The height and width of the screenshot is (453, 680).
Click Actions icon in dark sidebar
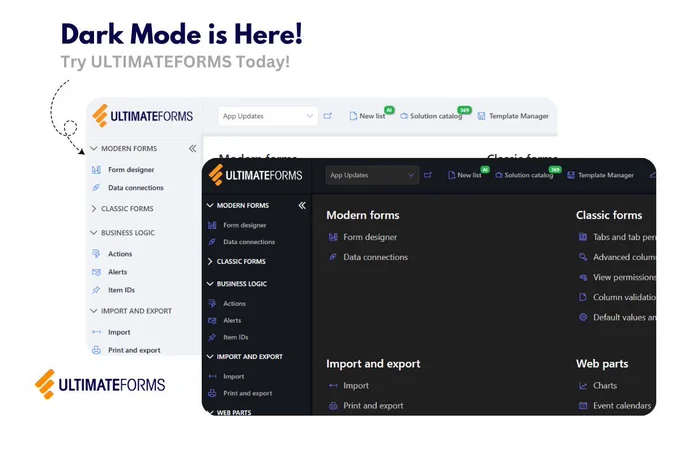pyautogui.click(x=212, y=303)
